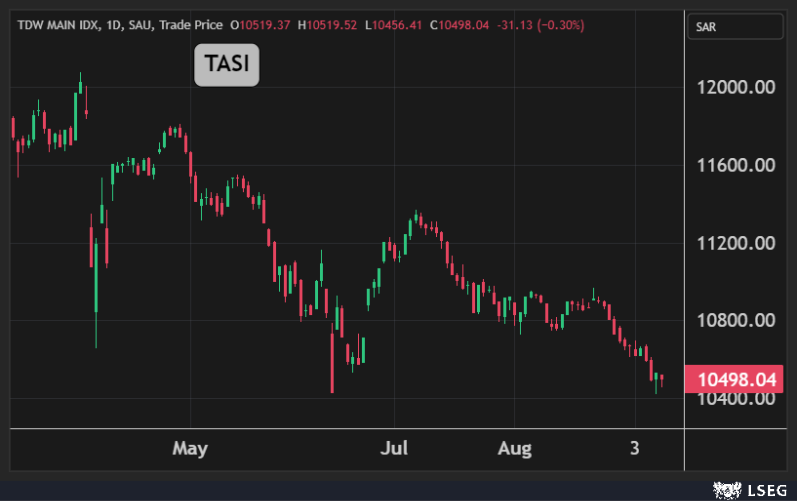This screenshot has width=797, height=501.
Task: Click the current price tag 10498.04
Action: click(x=739, y=380)
